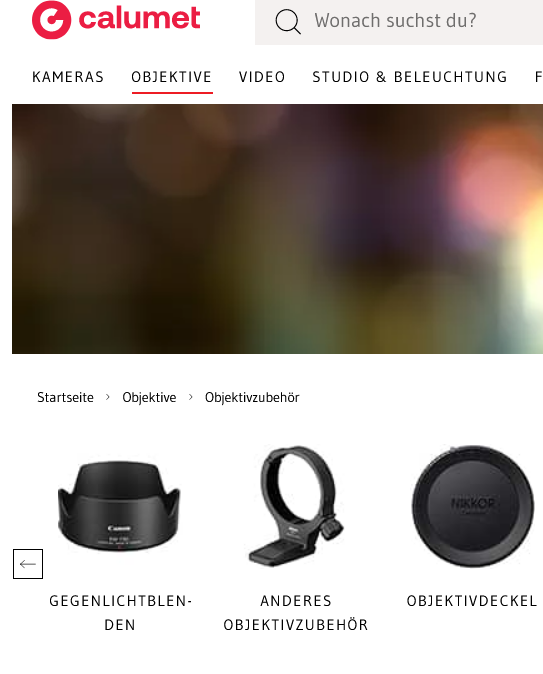Click the search magnifier icon
The width and height of the screenshot is (543, 674).
tap(288, 21)
